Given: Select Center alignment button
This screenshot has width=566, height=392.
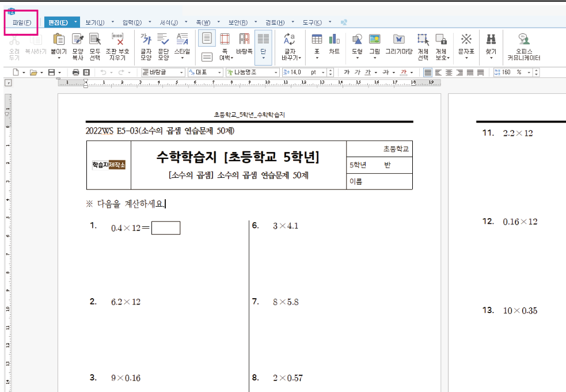Looking at the screenshot, I should click(449, 72).
